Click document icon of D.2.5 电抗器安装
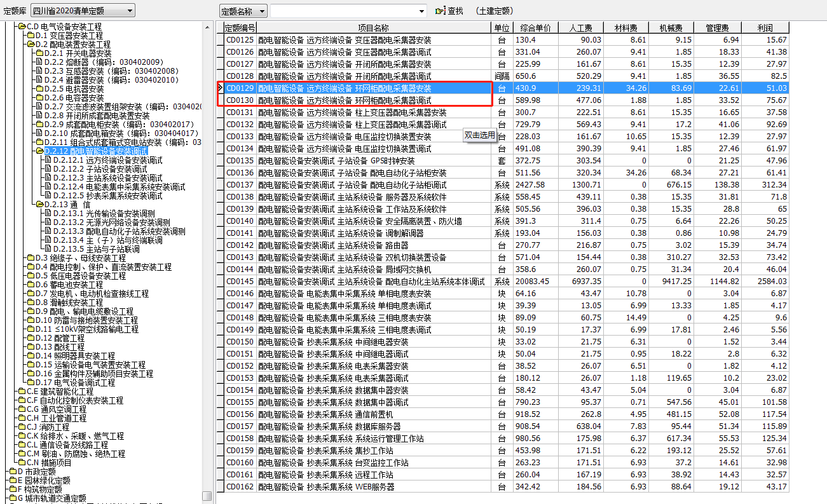The width and height of the screenshot is (827, 504). click(x=39, y=89)
